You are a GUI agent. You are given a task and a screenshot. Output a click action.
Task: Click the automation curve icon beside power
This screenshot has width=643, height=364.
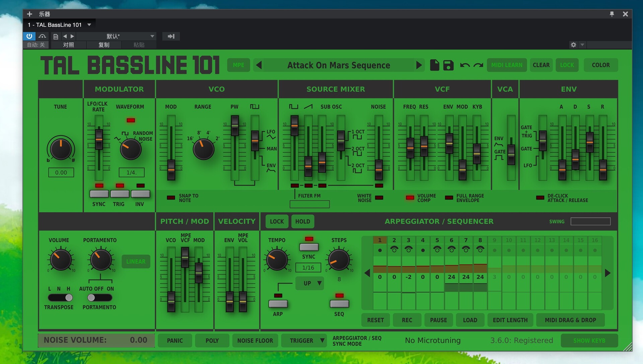point(42,36)
